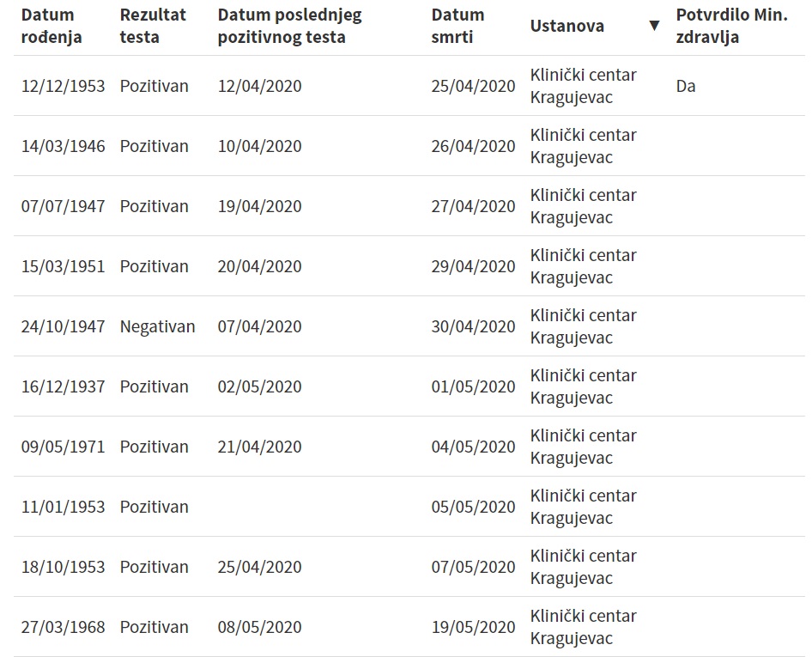
Task: Sort table by Datum smrti header
Action: 458,26
